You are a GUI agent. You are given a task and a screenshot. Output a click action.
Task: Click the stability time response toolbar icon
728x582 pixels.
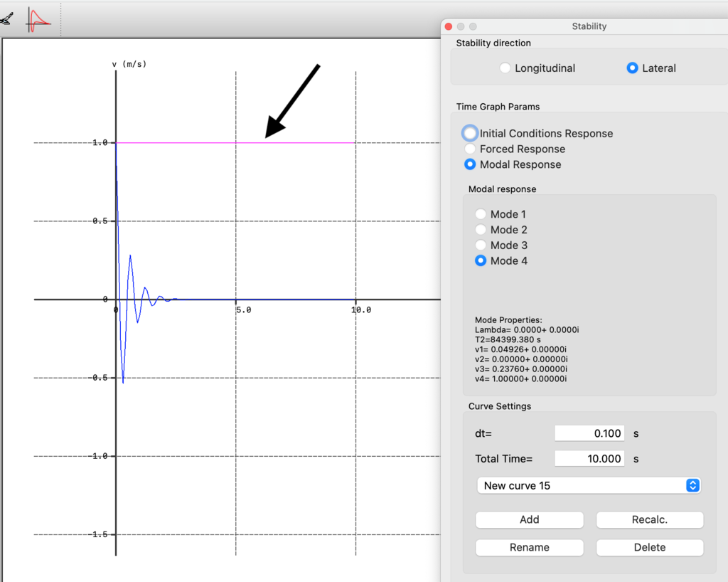[39, 19]
